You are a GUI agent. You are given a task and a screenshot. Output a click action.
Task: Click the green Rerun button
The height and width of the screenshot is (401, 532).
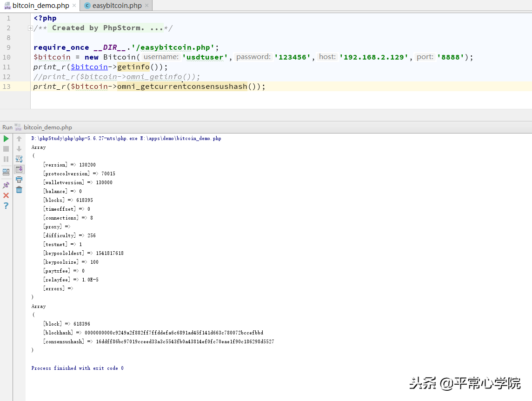point(6,139)
